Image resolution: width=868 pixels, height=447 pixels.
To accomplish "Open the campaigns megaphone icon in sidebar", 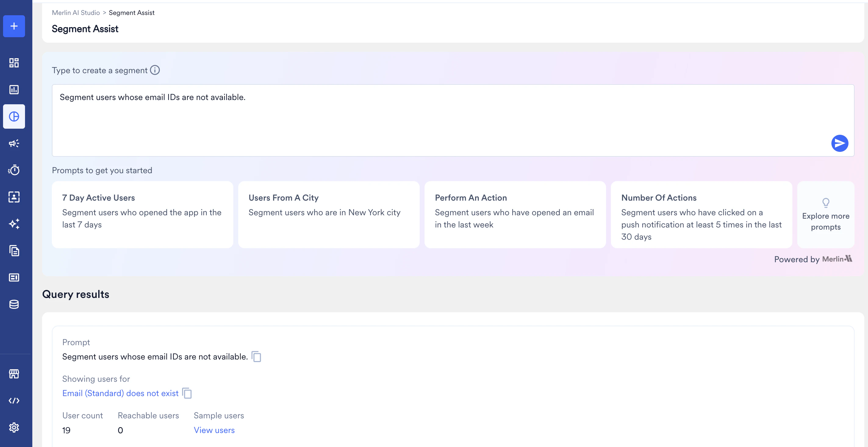I will (x=14, y=144).
